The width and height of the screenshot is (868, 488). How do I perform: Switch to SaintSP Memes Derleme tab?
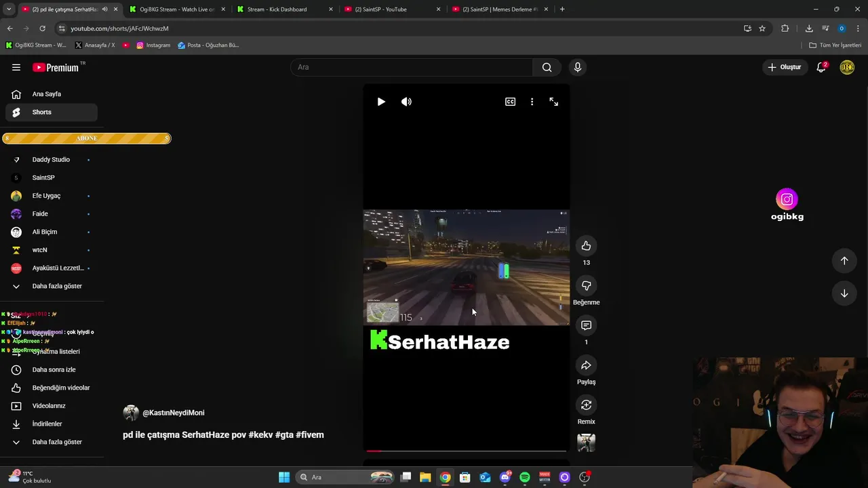click(500, 9)
